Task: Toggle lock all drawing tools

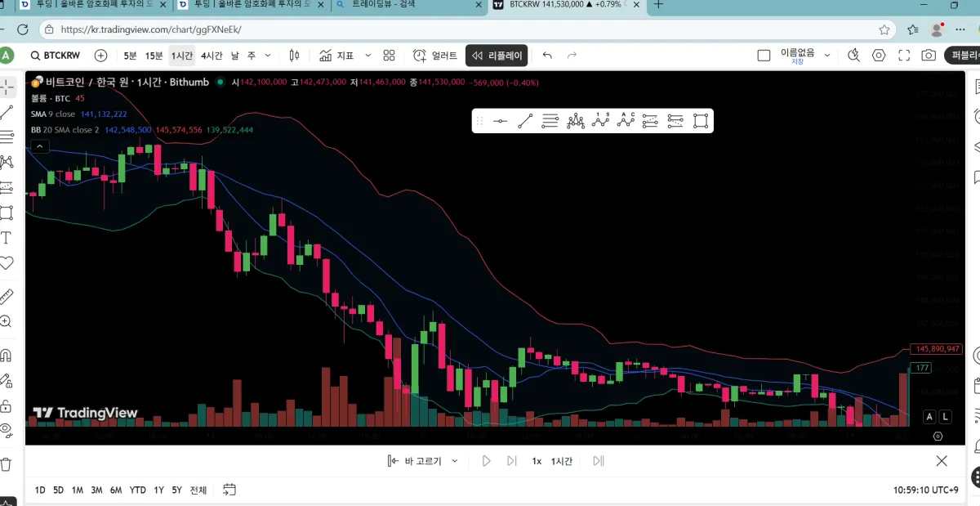Action: click(x=7, y=405)
